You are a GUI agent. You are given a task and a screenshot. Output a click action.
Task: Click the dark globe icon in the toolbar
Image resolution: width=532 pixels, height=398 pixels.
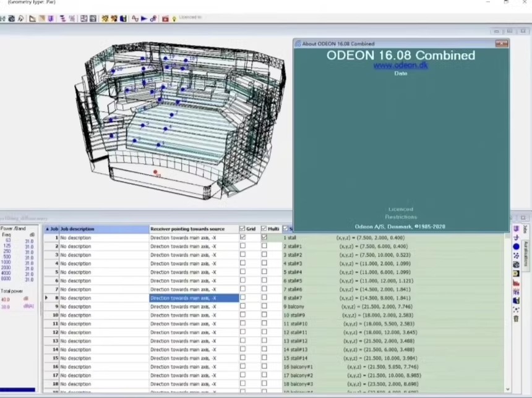click(12, 19)
